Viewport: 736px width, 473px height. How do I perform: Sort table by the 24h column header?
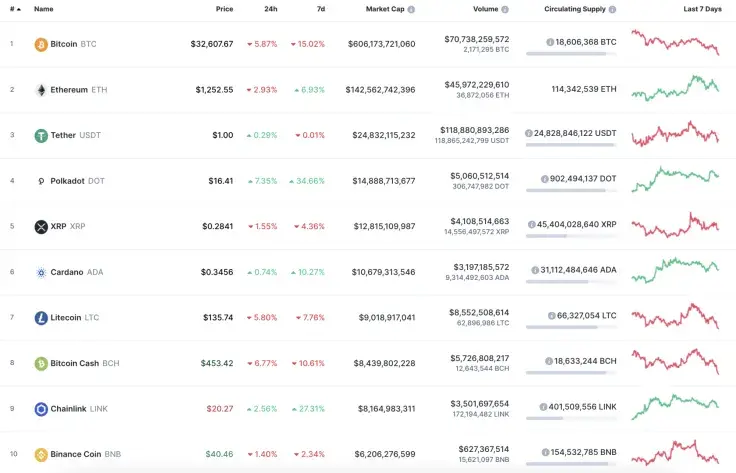pos(271,9)
